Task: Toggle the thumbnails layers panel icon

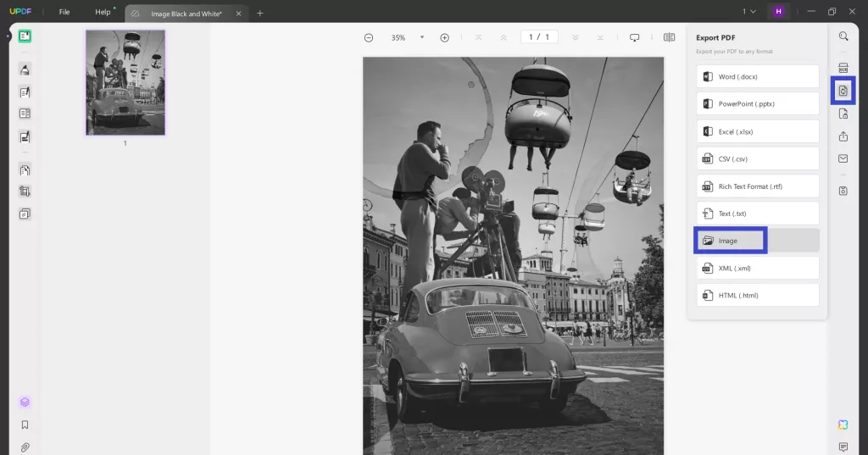Action: [x=25, y=402]
